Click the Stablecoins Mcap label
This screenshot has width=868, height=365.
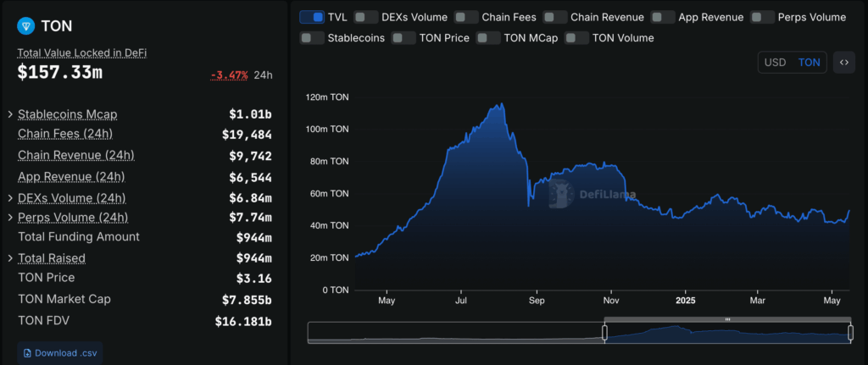point(68,114)
